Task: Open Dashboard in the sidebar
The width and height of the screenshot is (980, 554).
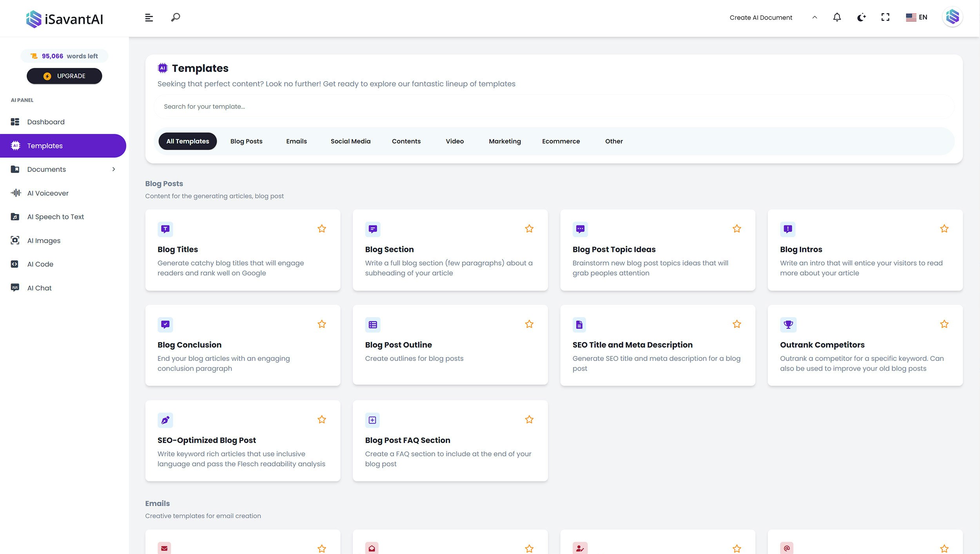Action: (46, 122)
